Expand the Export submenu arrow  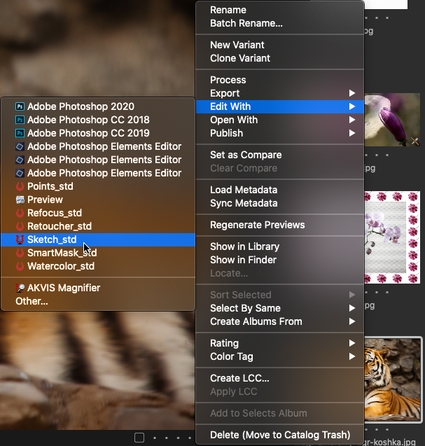click(352, 93)
